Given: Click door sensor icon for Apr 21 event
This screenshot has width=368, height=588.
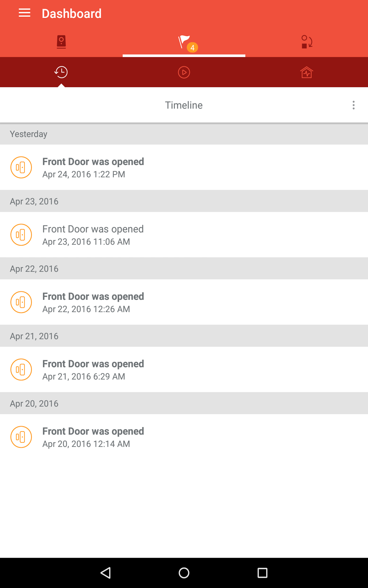Looking at the screenshot, I should click(x=21, y=370).
